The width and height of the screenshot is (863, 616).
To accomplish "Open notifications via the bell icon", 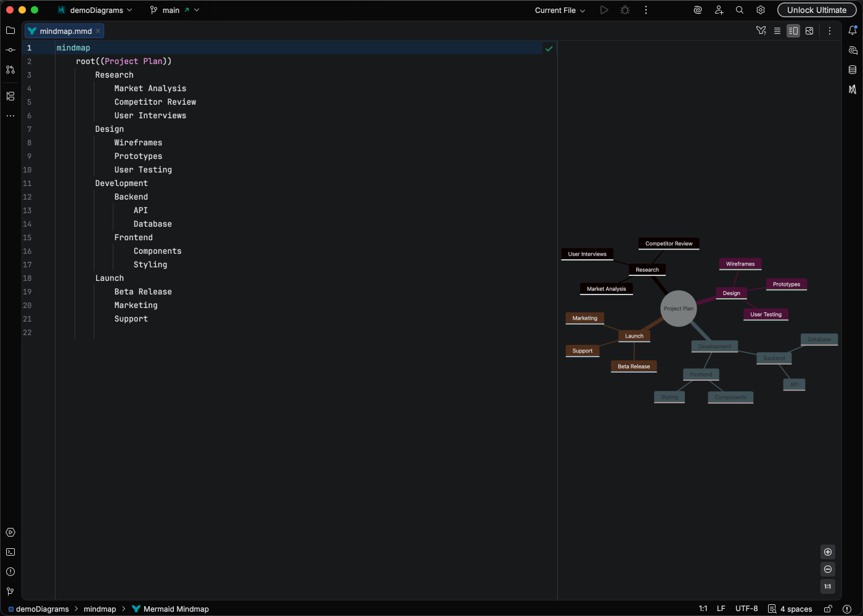I will [853, 29].
